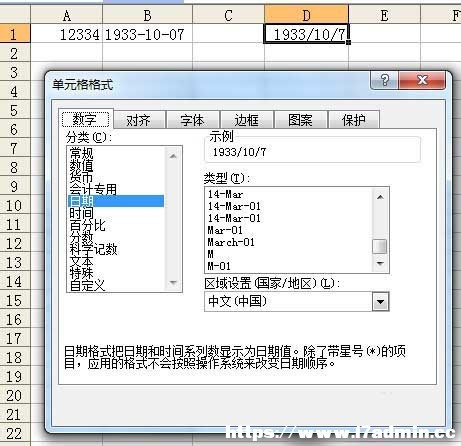This screenshot has width=461, height=446.
Task: Open the 字体 tab
Action: click(x=192, y=120)
